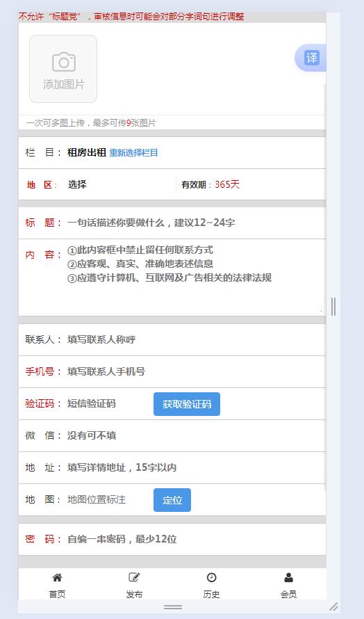Open the translate floating icon

[311, 58]
